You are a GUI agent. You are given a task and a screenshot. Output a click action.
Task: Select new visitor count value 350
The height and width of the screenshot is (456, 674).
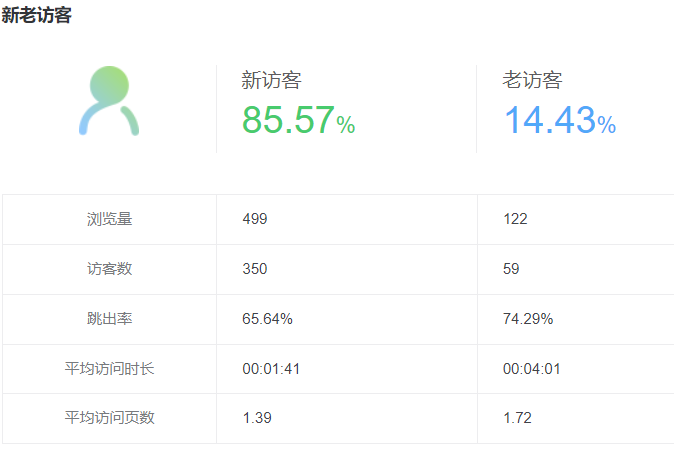click(x=255, y=269)
